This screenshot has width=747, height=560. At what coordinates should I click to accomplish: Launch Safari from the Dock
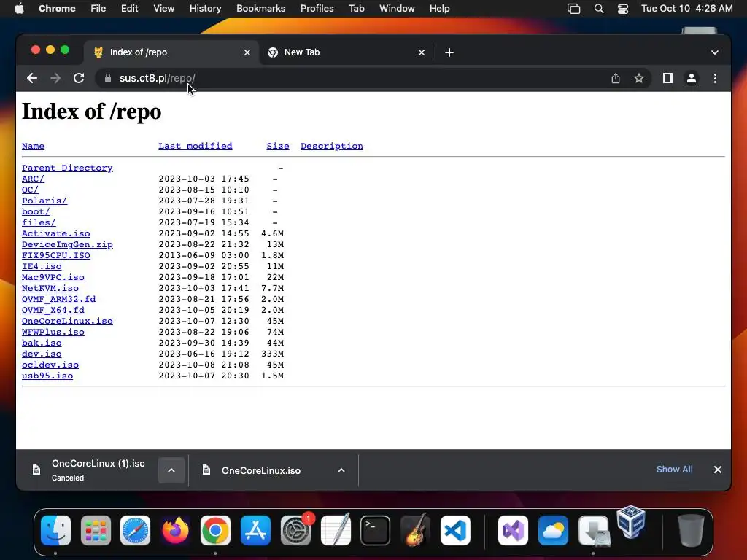point(135,531)
